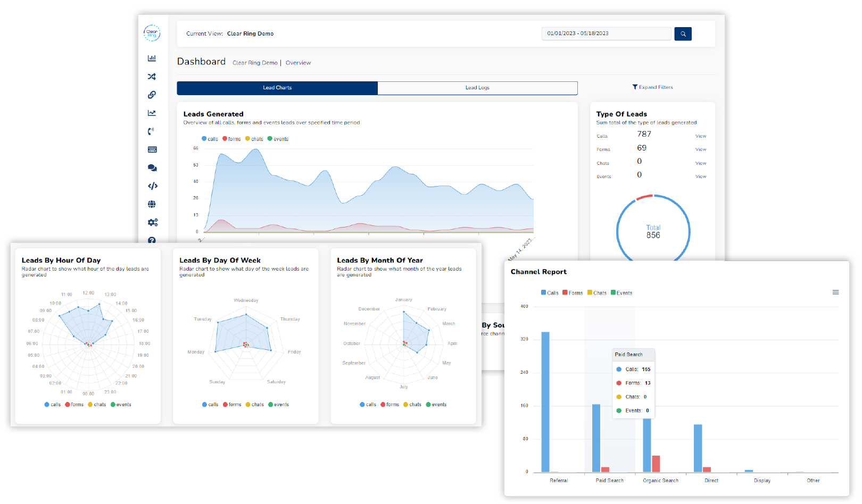Expand Filters panel
This screenshot has width=862, height=504.
(x=652, y=87)
